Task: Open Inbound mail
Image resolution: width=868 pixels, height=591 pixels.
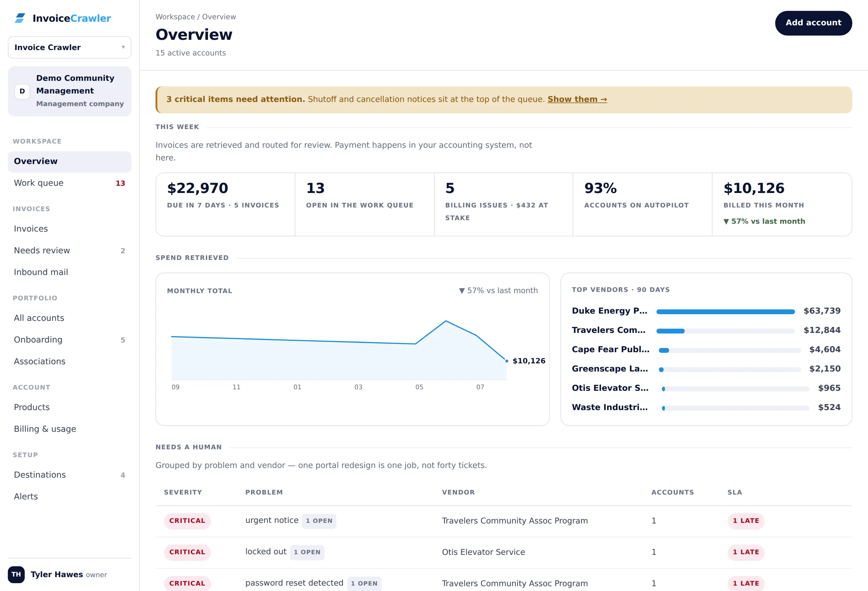Action: coord(69,272)
